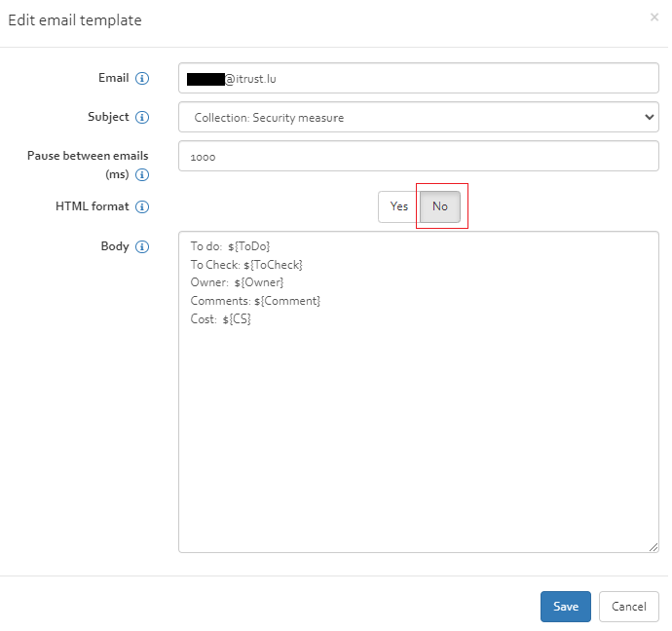Click the 'Cost: ${CS}' line
This screenshot has width=672, height=631.
(x=221, y=319)
